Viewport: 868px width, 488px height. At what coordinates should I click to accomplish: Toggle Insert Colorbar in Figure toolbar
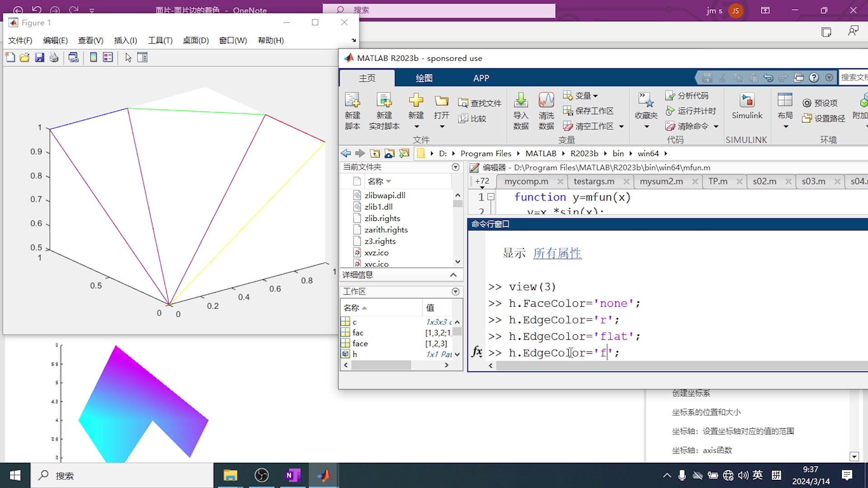[x=94, y=57]
